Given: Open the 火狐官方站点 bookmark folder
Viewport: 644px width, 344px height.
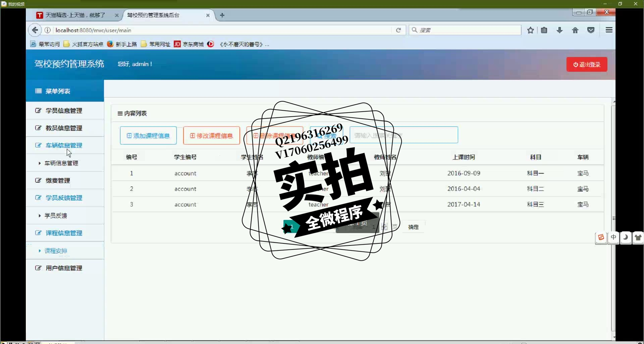Looking at the screenshot, I should pos(83,44).
